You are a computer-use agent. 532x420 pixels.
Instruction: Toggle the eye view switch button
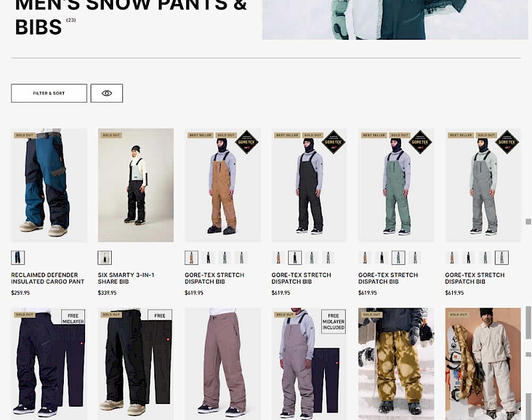click(x=106, y=93)
